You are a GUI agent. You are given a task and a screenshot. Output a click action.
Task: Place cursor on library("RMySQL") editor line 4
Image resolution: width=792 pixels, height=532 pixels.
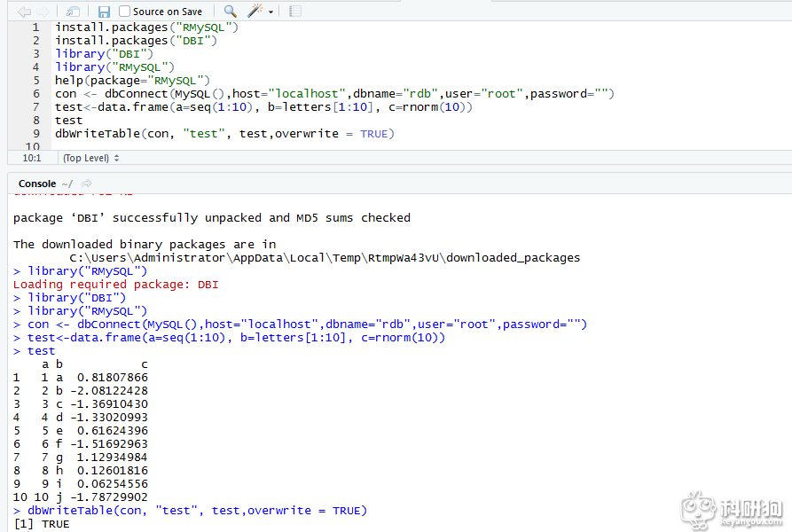point(114,67)
